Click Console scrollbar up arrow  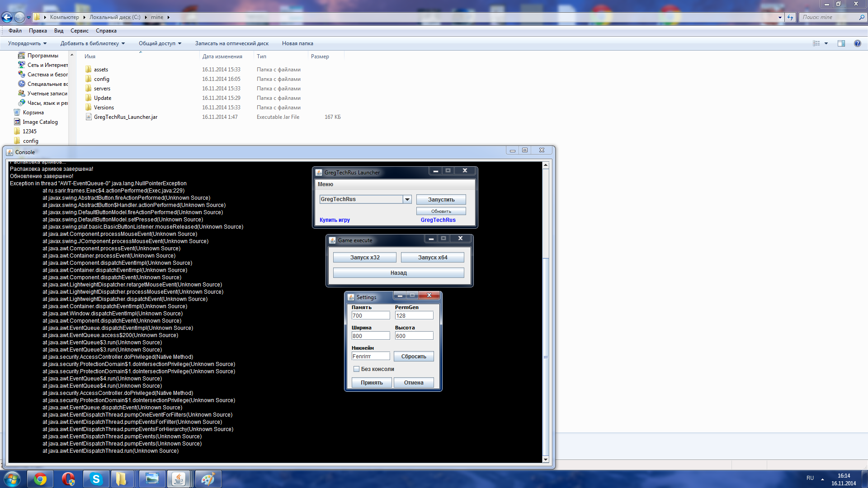tap(546, 165)
